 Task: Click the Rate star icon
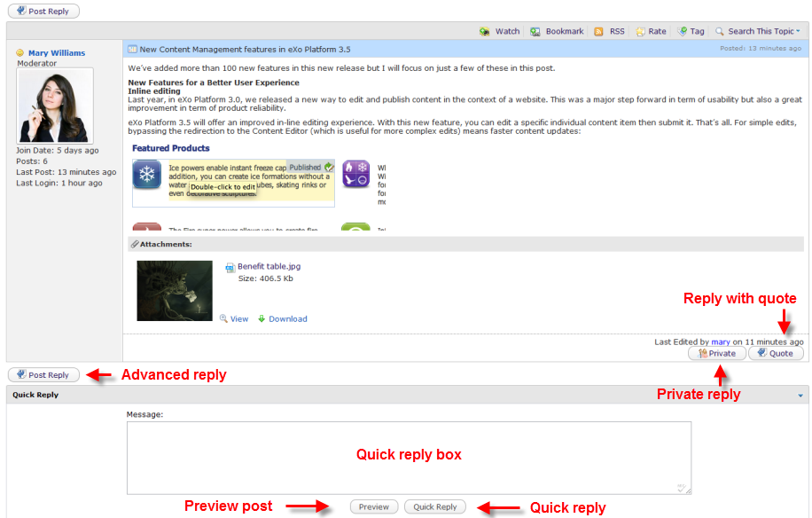pyautogui.click(x=640, y=31)
